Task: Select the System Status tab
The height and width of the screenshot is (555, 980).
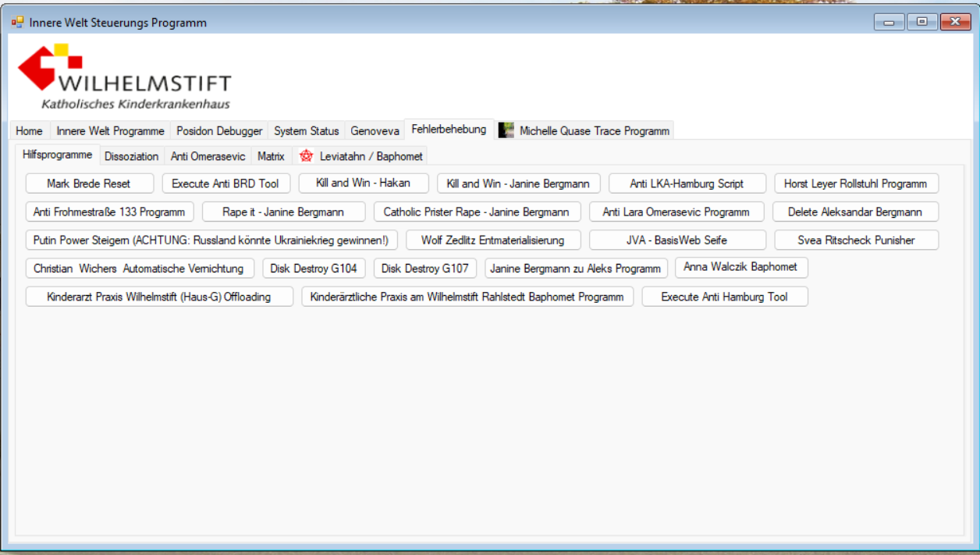Action: (x=307, y=131)
